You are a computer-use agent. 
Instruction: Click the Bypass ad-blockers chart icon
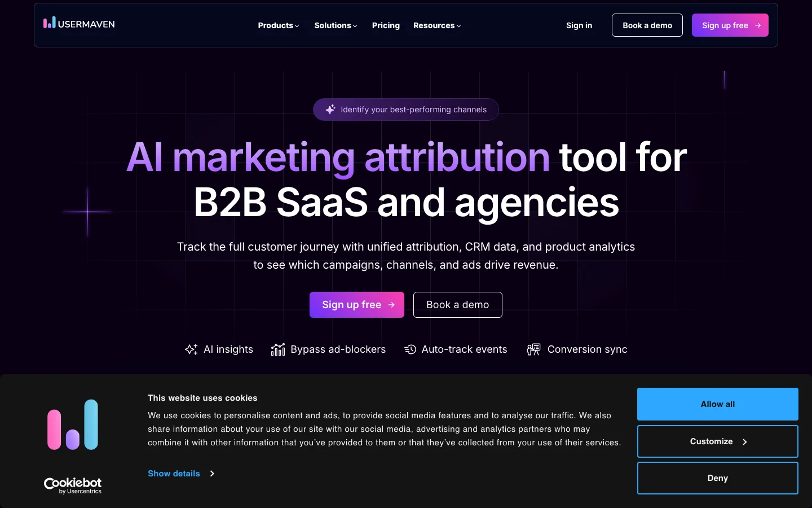[x=278, y=349]
